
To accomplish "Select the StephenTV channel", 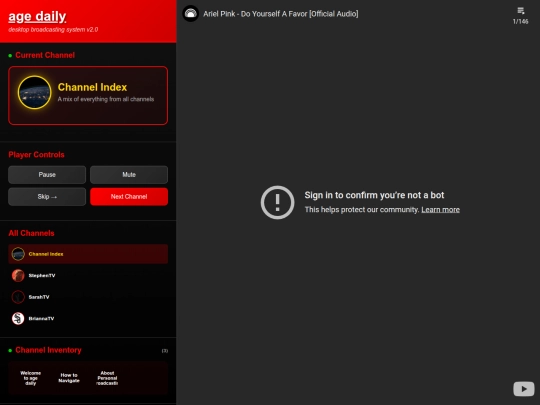I will pos(88,276).
